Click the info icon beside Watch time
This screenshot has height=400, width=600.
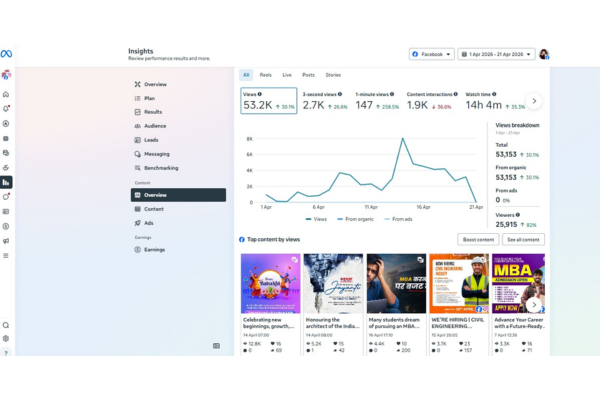point(494,94)
